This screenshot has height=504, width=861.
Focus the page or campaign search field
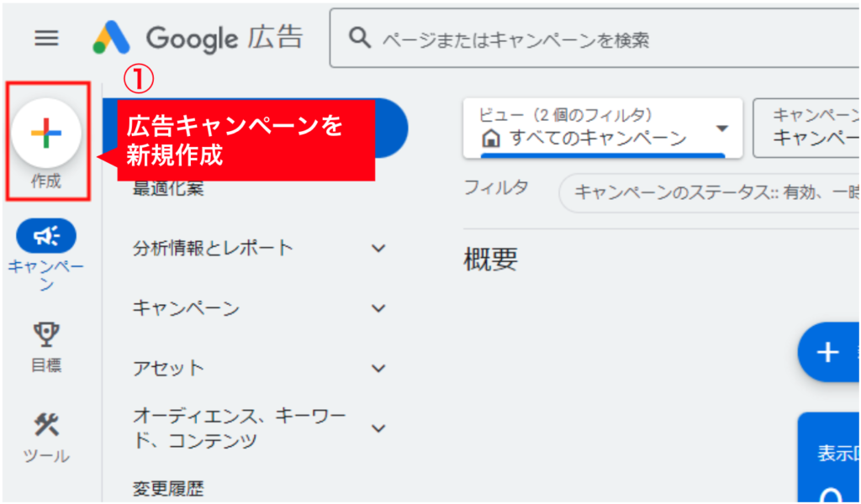pyautogui.click(x=589, y=39)
